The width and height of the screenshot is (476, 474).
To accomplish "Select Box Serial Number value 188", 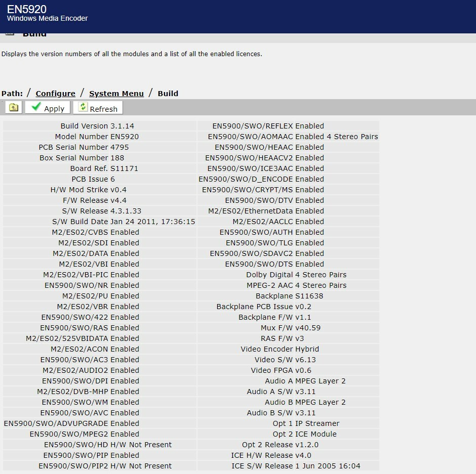I will (117, 158).
